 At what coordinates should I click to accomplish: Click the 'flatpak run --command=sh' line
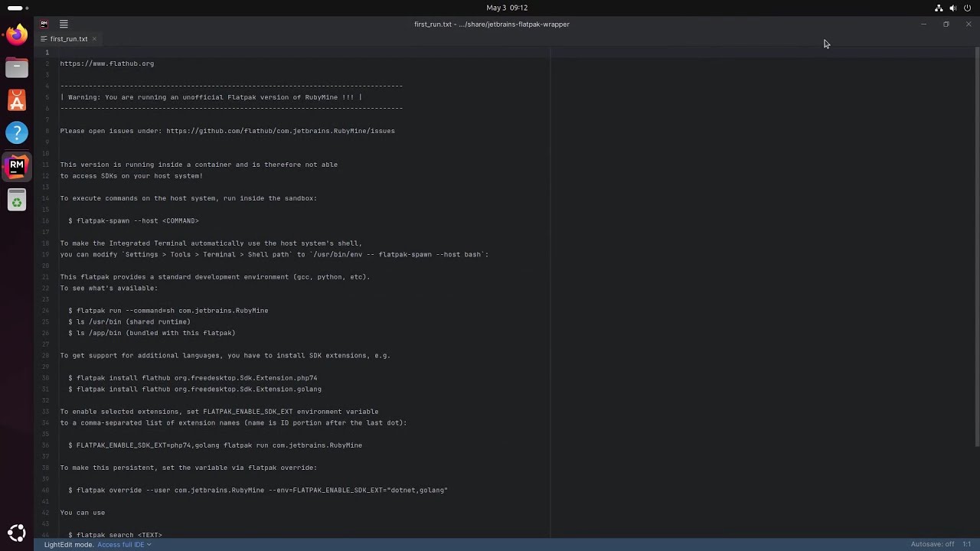tap(168, 311)
